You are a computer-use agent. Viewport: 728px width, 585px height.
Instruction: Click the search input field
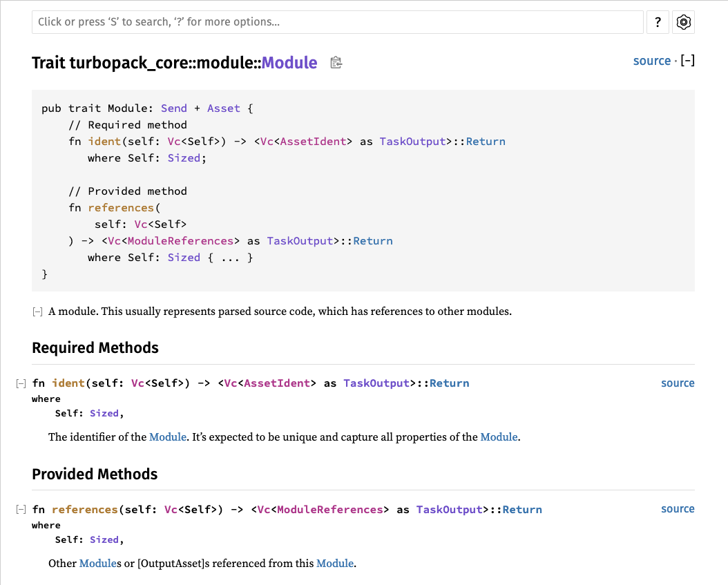[x=338, y=22]
